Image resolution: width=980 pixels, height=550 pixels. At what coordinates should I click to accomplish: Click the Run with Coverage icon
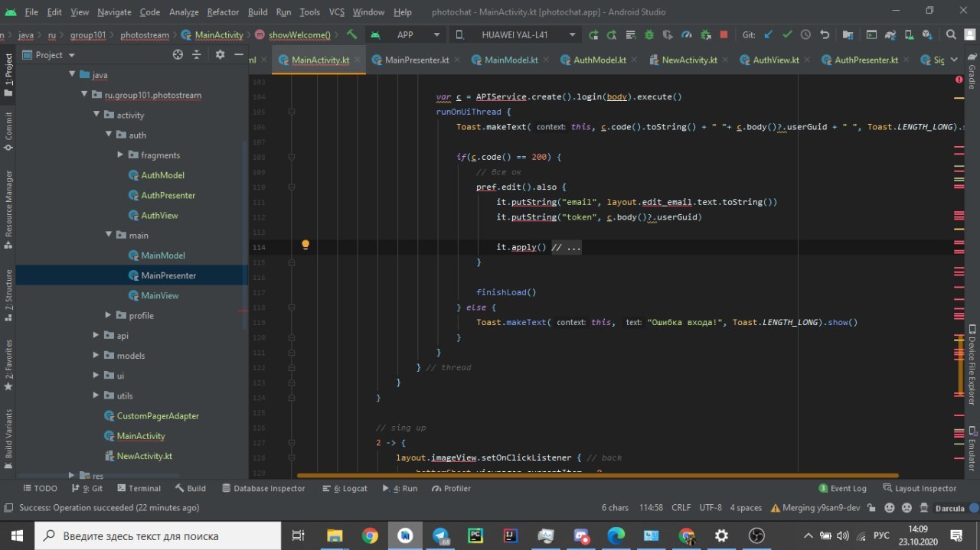click(x=668, y=34)
